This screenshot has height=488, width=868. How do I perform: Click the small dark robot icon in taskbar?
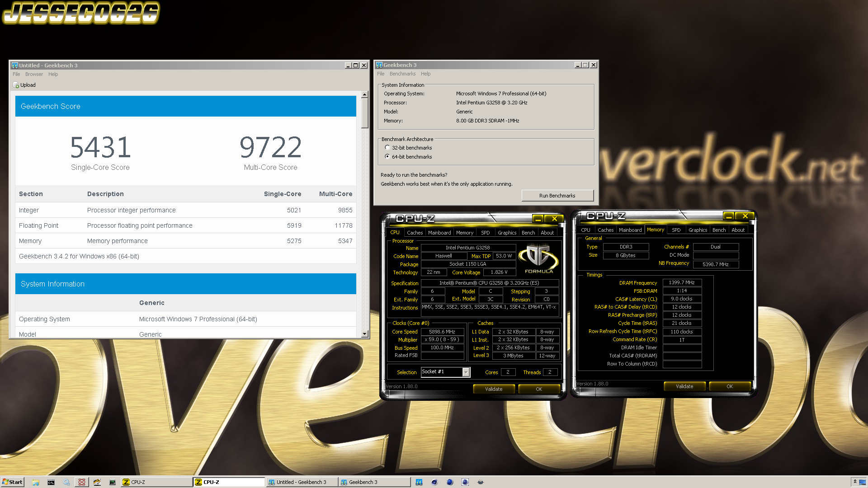(481, 482)
